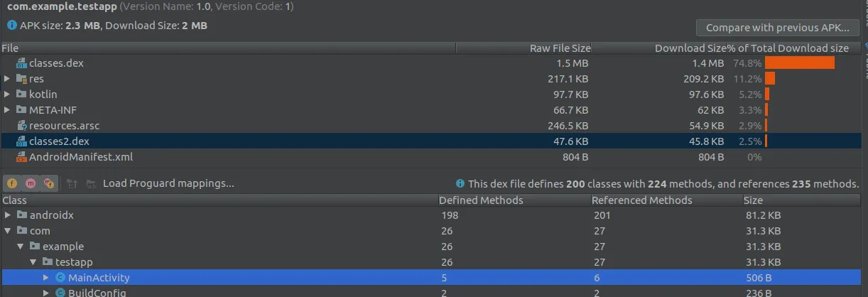Click the Defined Methods column header

481,200
